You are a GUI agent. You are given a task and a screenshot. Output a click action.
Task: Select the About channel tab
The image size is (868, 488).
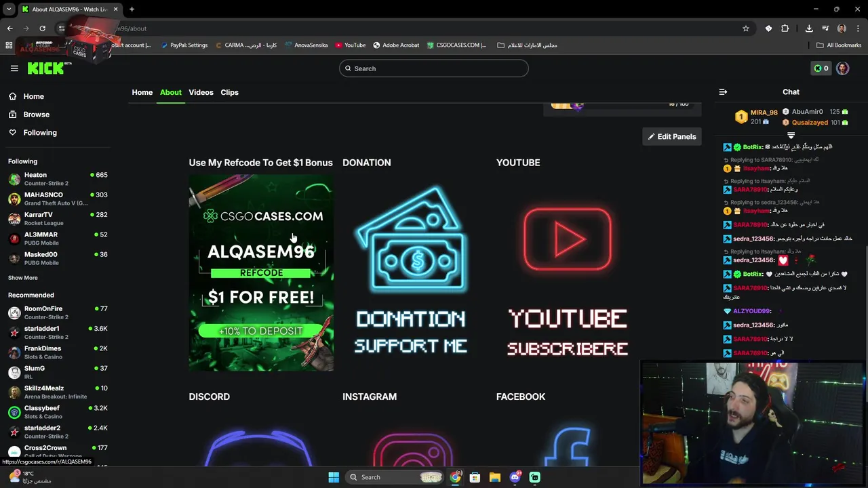(x=171, y=92)
